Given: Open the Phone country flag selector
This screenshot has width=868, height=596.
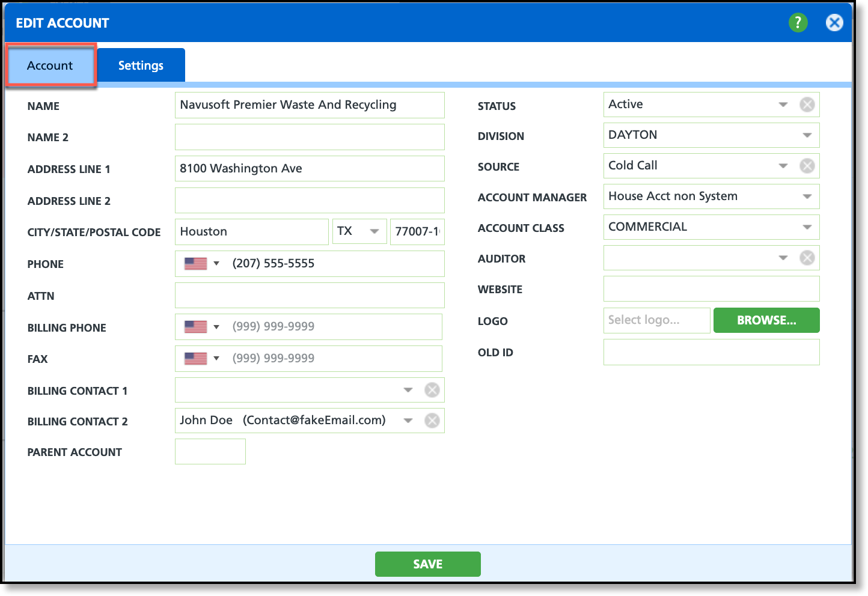Looking at the screenshot, I should (201, 264).
